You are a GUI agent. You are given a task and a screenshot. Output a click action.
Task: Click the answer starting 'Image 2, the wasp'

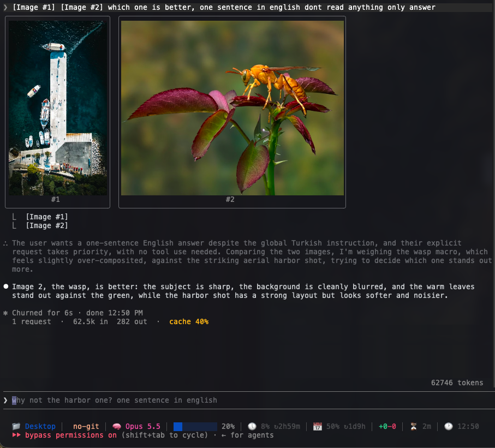click(x=243, y=291)
